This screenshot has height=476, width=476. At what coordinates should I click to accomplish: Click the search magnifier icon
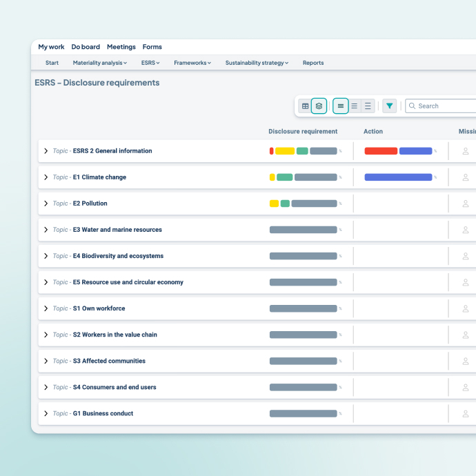412,106
